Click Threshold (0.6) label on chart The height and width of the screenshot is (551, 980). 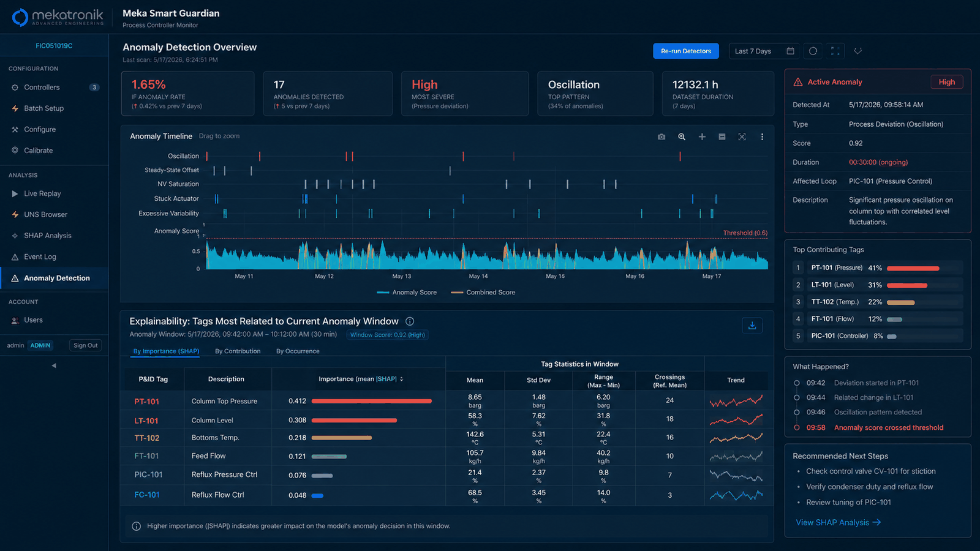[x=745, y=233]
